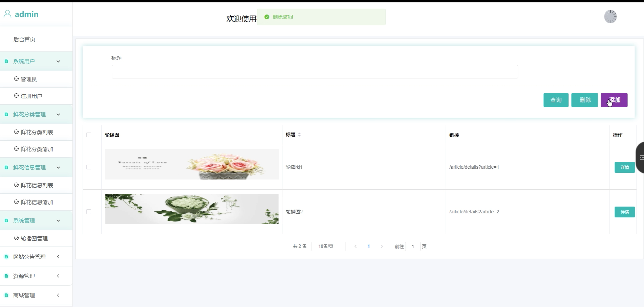Viewport: 644px width, 307px height.
Task: Click the check icon beside 鲜花分类添加
Action: [16, 149]
